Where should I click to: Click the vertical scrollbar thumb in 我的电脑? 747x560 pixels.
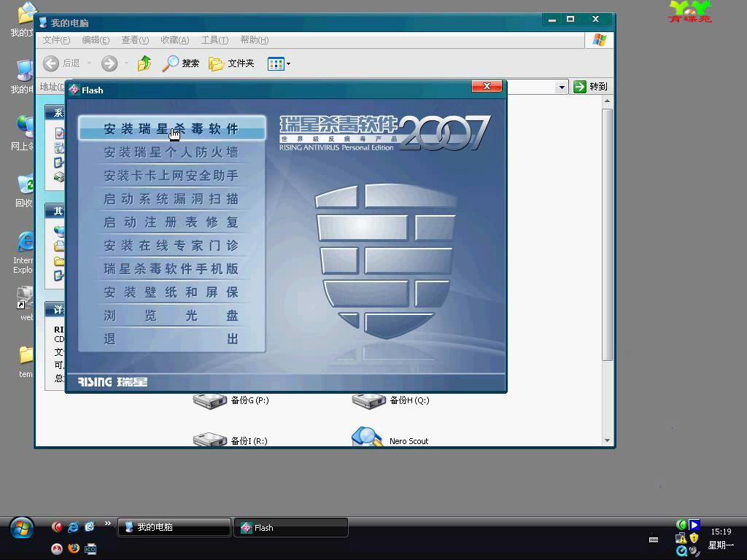click(607, 234)
